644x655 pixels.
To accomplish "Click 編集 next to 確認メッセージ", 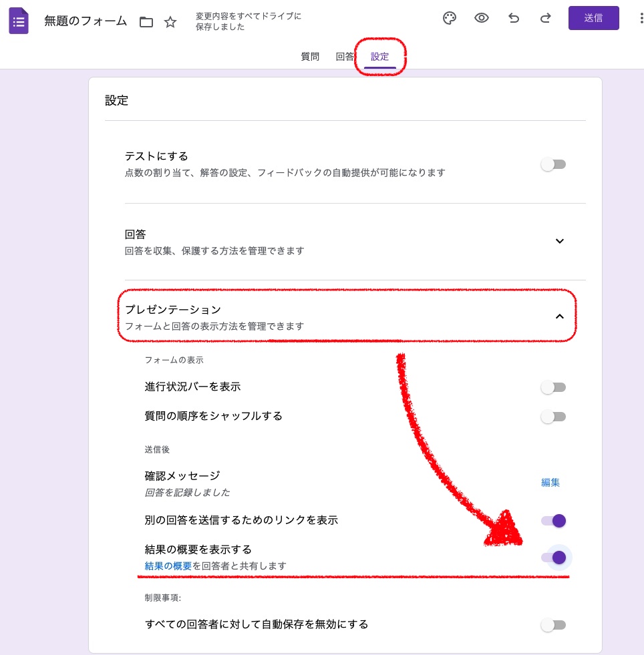I will (550, 482).
